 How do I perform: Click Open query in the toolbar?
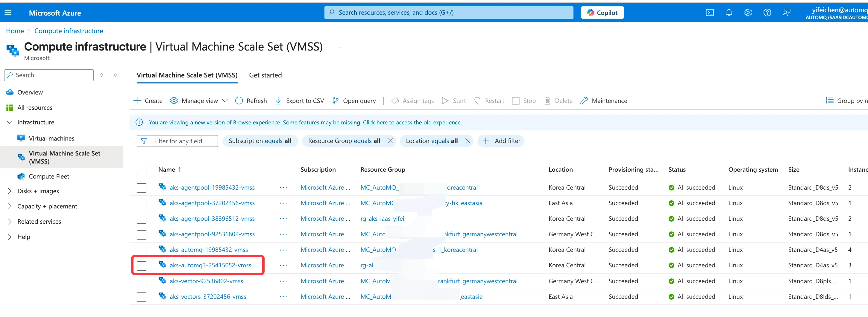point(354,100)
